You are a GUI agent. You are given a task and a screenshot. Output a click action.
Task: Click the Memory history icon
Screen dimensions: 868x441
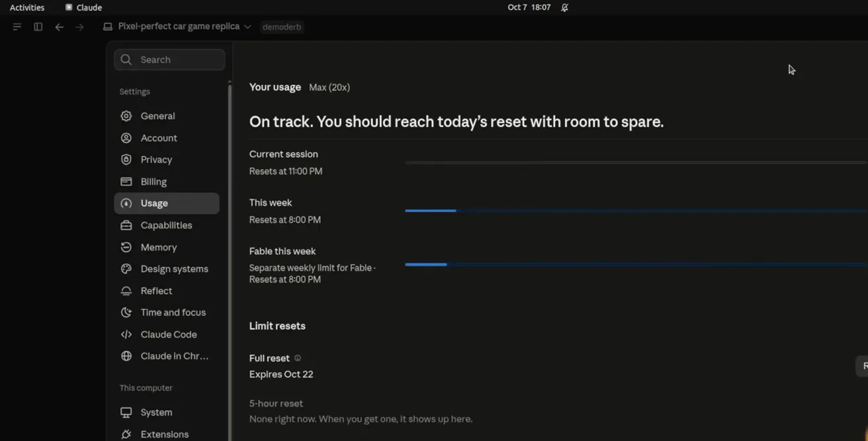tap(126, 247)
